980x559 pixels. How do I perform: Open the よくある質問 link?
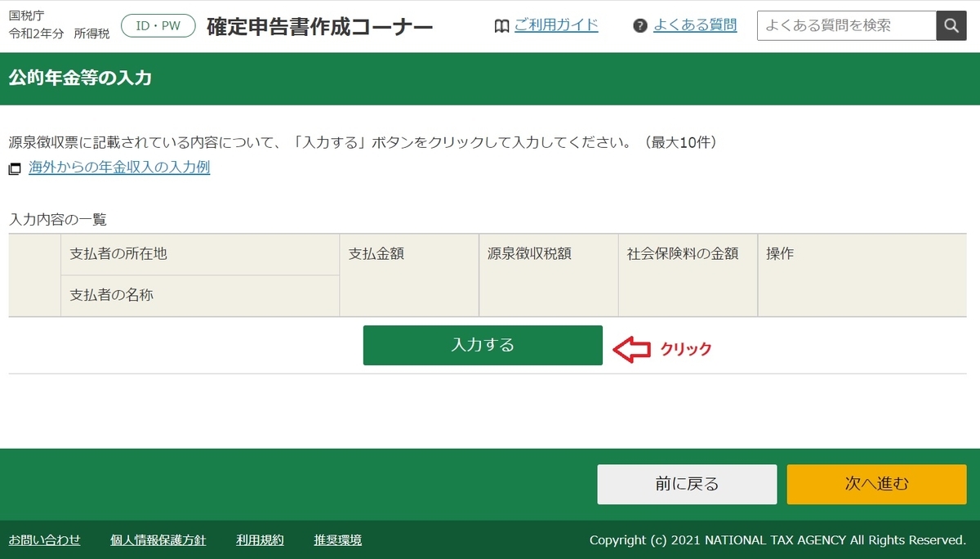693,25
